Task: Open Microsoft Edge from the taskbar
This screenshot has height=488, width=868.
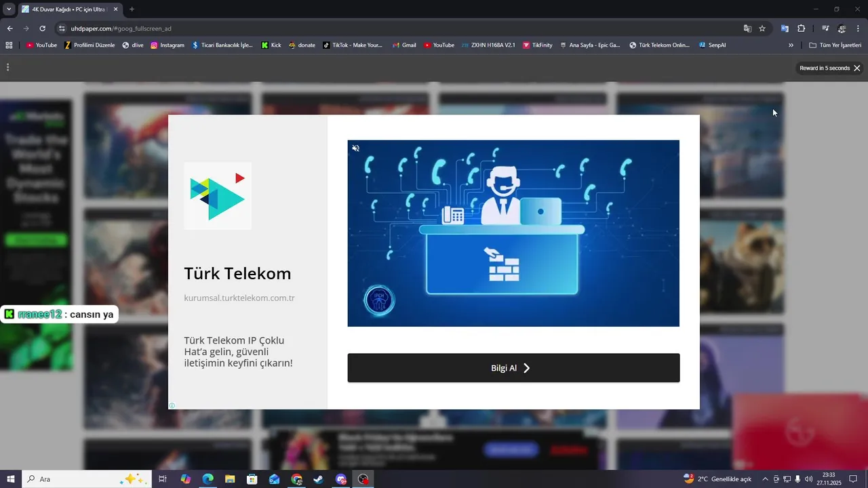Action: (208, 479)
